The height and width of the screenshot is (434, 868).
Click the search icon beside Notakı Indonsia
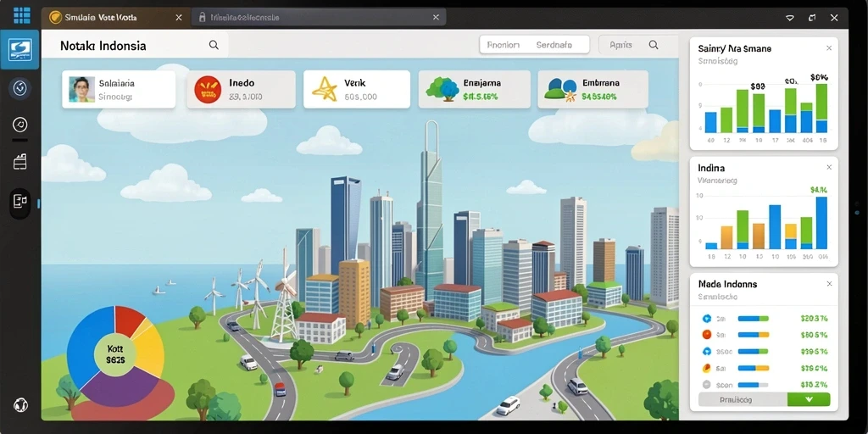pos(214,46)
